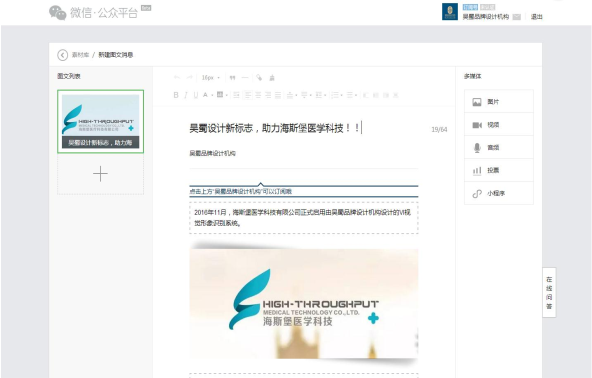The height and width of the screenshot is (378, 592).
Task: Insert audio using the microphone icon
Action: [x=499, y=147]
